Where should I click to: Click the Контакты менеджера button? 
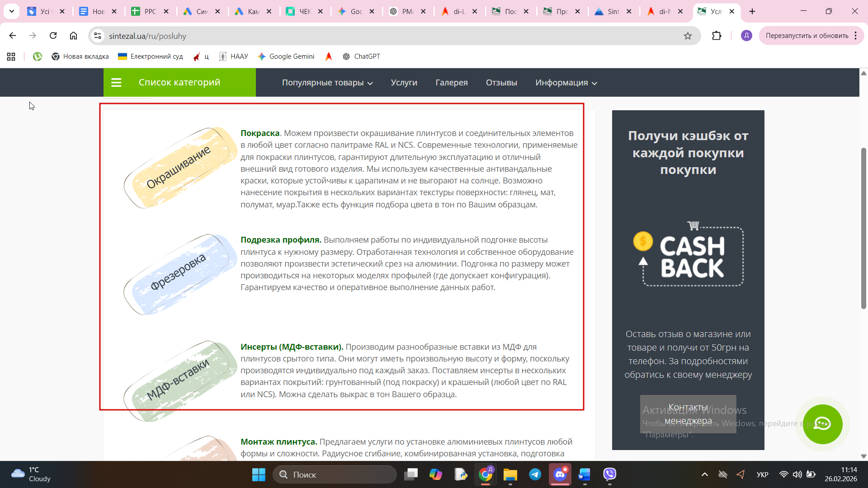point(688,414)
